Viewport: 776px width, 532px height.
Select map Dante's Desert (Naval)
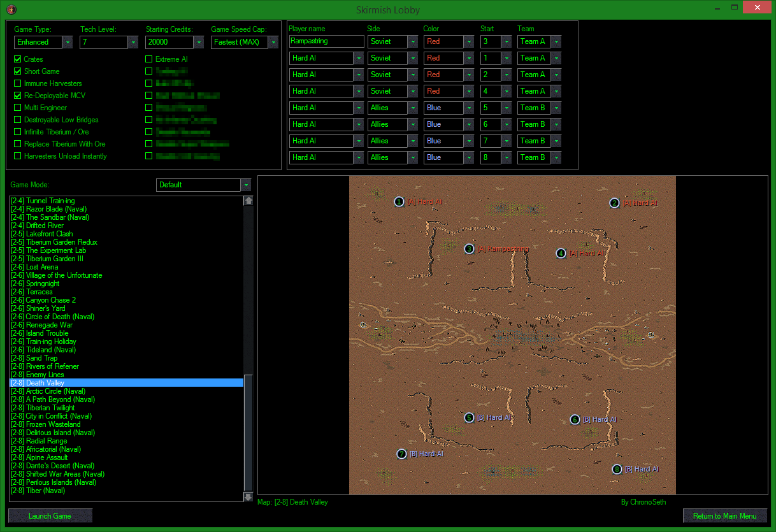[x=126, y=466]
